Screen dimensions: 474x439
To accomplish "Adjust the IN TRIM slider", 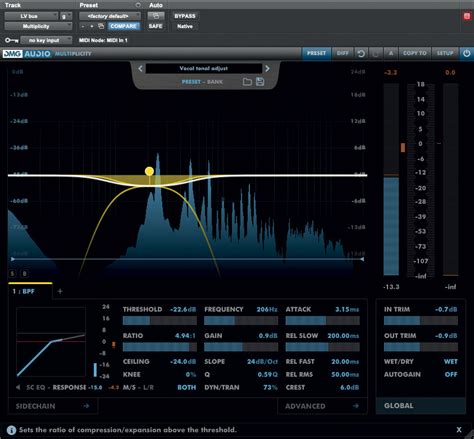I will (x=421, y=321).
